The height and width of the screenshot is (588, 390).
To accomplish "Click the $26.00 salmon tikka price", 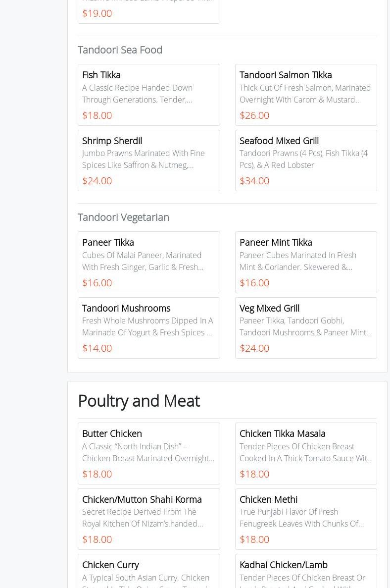I will 254,115.
